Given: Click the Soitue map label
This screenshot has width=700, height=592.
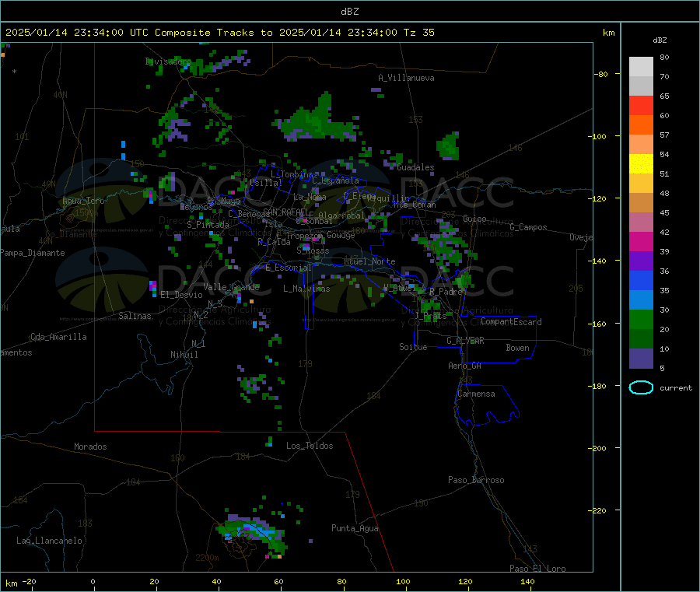Looking at the screenshot, I should pos(413,347).
